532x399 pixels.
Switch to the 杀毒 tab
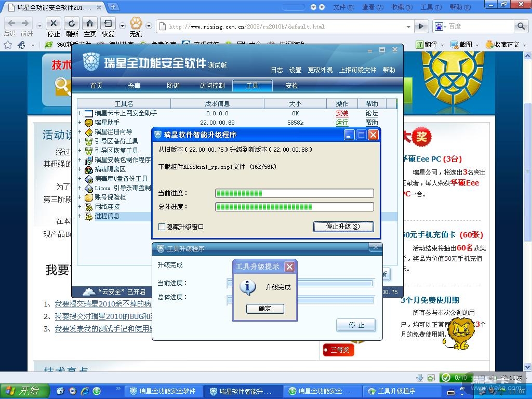(x=135, y=86)
